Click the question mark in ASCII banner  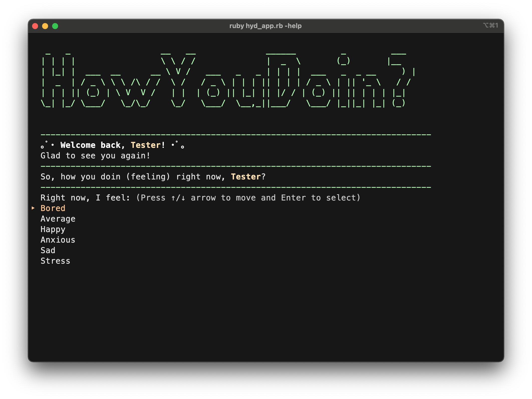tap(401, 80)
